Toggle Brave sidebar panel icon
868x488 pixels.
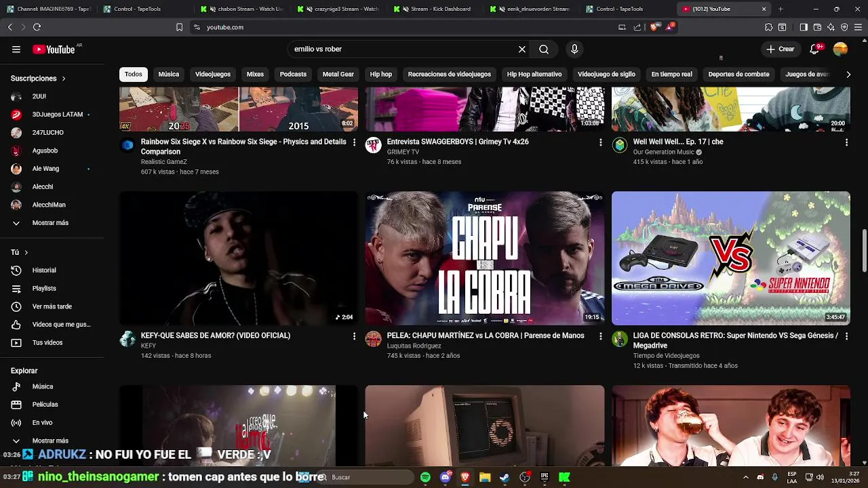coord(804,27)
